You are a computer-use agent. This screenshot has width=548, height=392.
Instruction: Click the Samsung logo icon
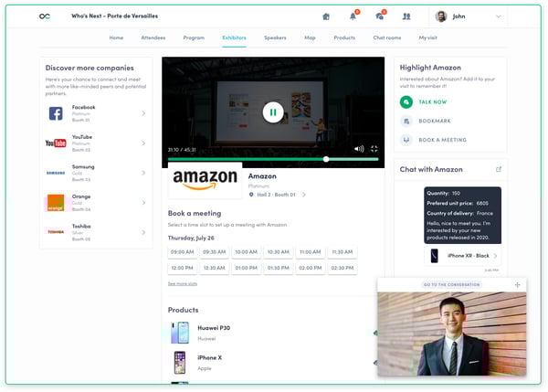pyautogui.click(x=56, y=173)
